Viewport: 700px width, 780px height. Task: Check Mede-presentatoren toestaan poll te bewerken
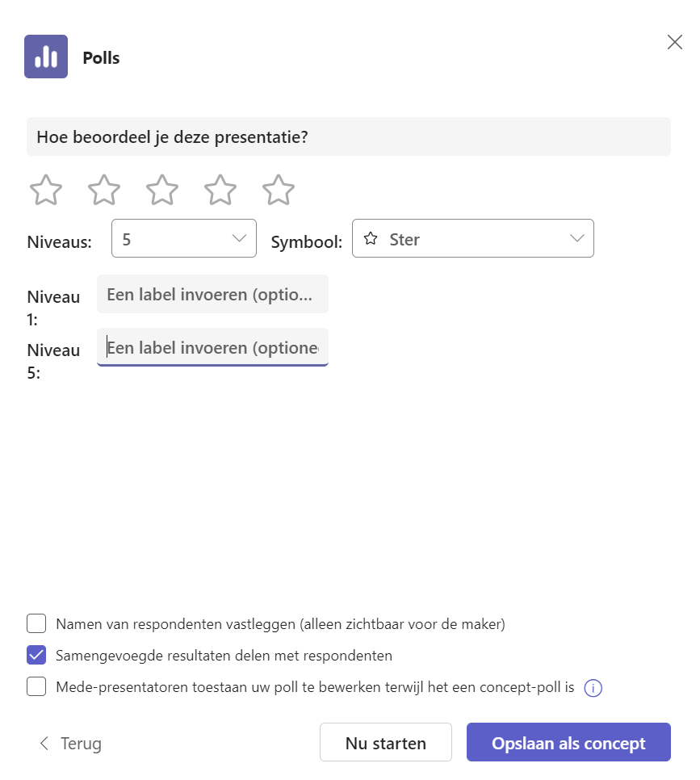click(x=36, y=686)
